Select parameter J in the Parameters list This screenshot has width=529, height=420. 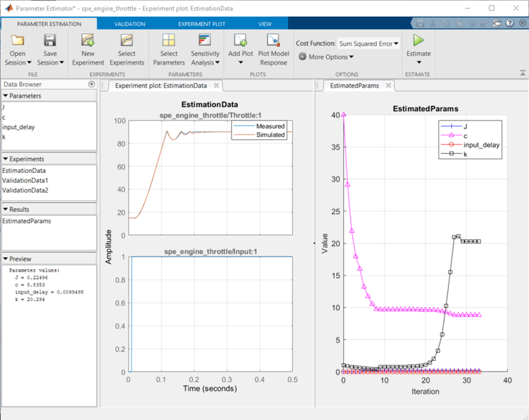[49, 107]
